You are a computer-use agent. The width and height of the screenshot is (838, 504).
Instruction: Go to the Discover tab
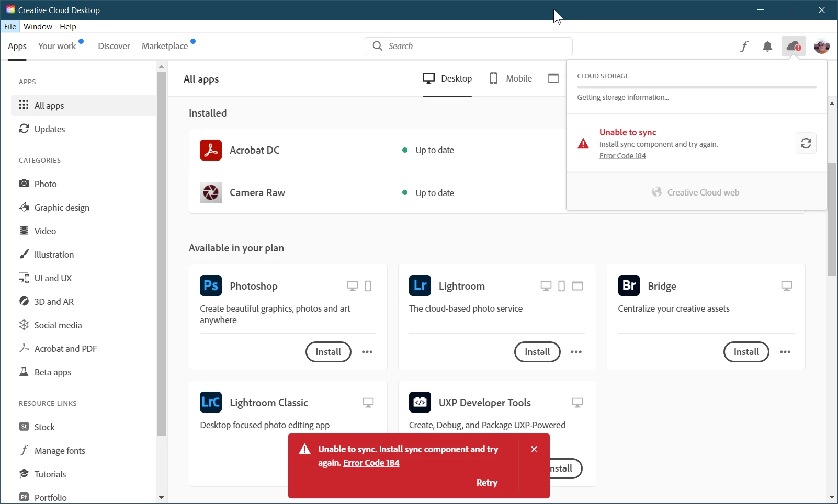(x=114, y=46)
